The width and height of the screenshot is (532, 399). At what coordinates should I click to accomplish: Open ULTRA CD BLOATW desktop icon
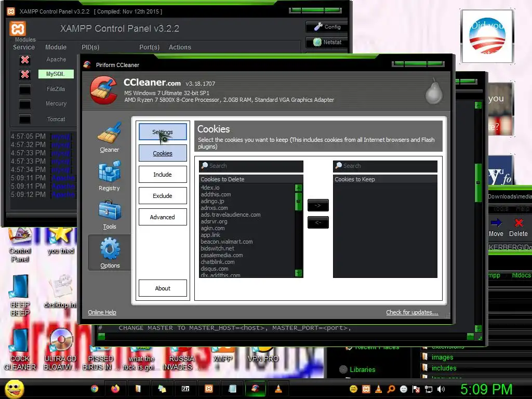pyautogui.click(x=60, y=350)
